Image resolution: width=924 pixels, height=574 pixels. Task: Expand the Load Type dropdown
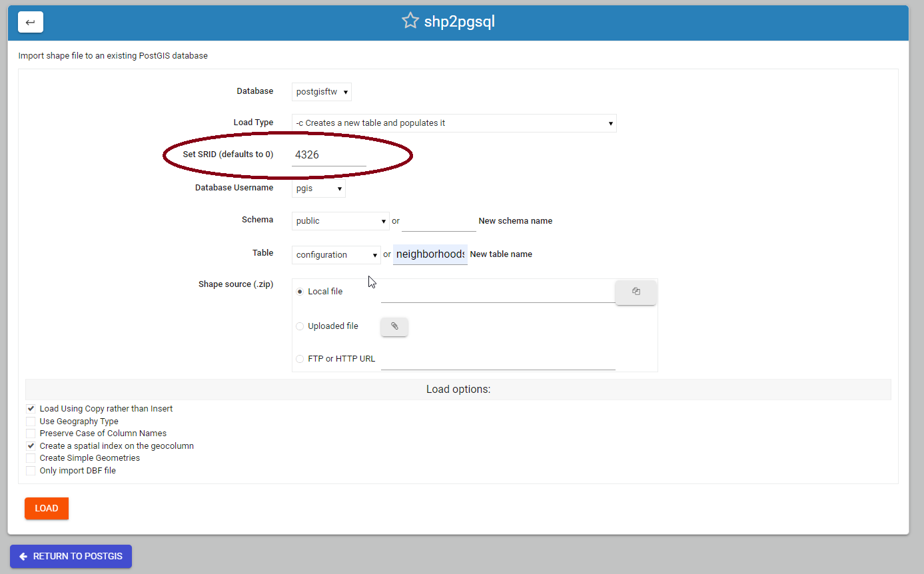454,123
